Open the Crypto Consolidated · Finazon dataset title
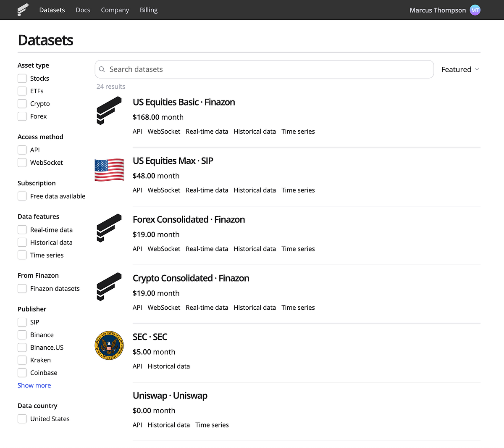504x448 pixels. 191,278
